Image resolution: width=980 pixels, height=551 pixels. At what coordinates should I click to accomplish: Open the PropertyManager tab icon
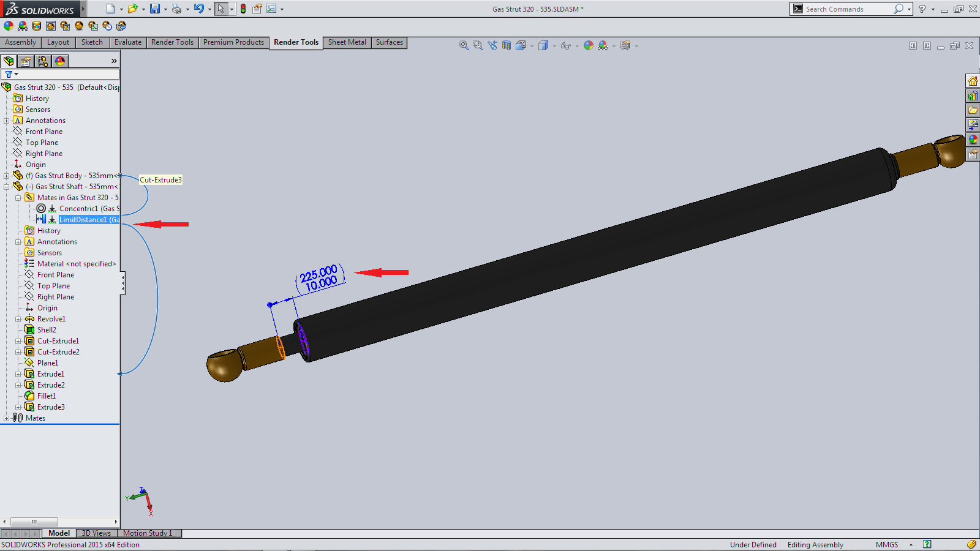click(26, 61)
